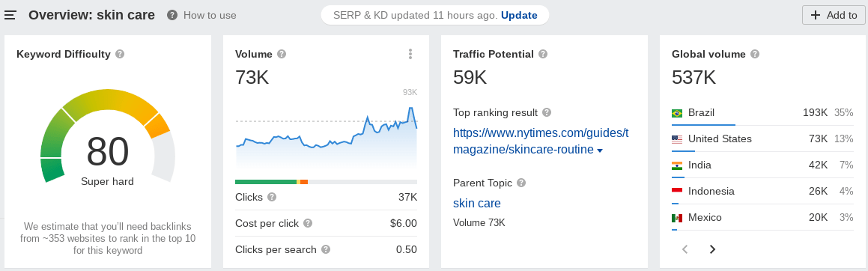Screen dimensions: 868x271
Task: Open the Volume card three-dot menu
Action: 410,54
